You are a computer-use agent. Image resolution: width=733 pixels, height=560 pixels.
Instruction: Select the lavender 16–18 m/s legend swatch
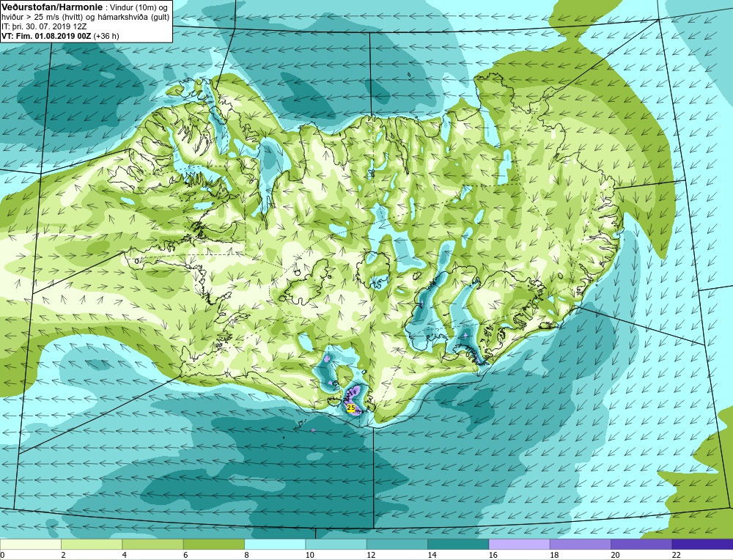[x=519, y=544]
